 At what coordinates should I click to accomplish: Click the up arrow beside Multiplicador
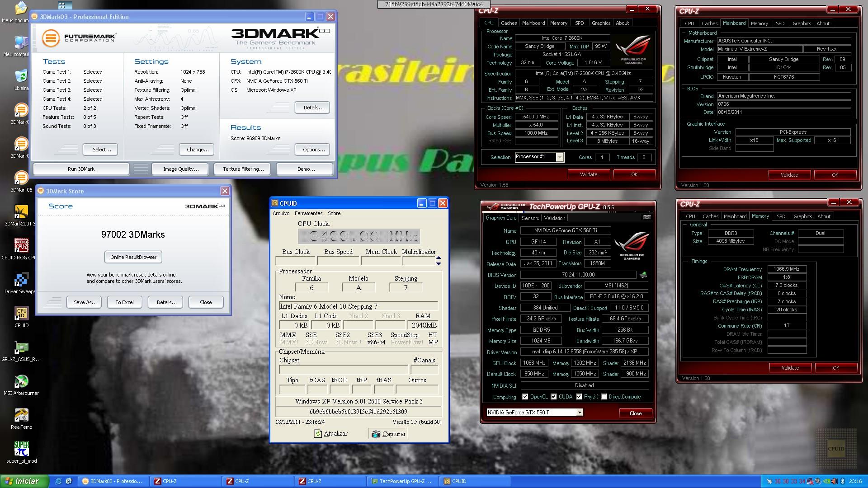point(439,258)
